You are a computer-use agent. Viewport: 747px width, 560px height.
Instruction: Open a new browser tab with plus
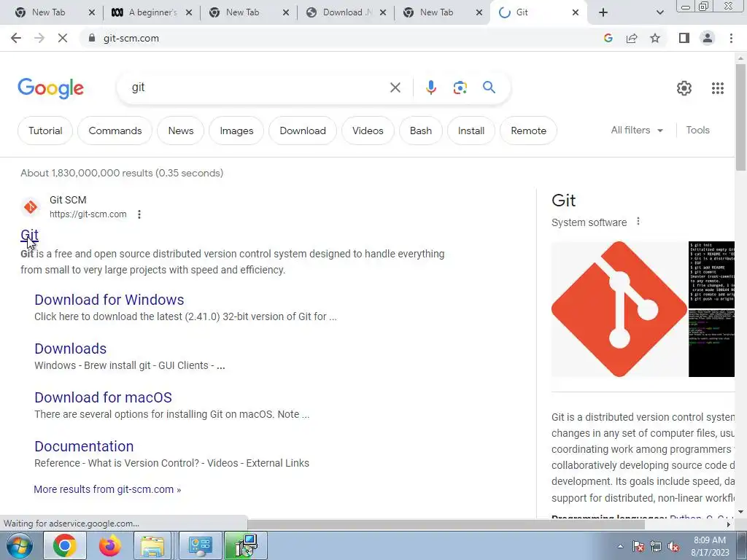point(603,12)
